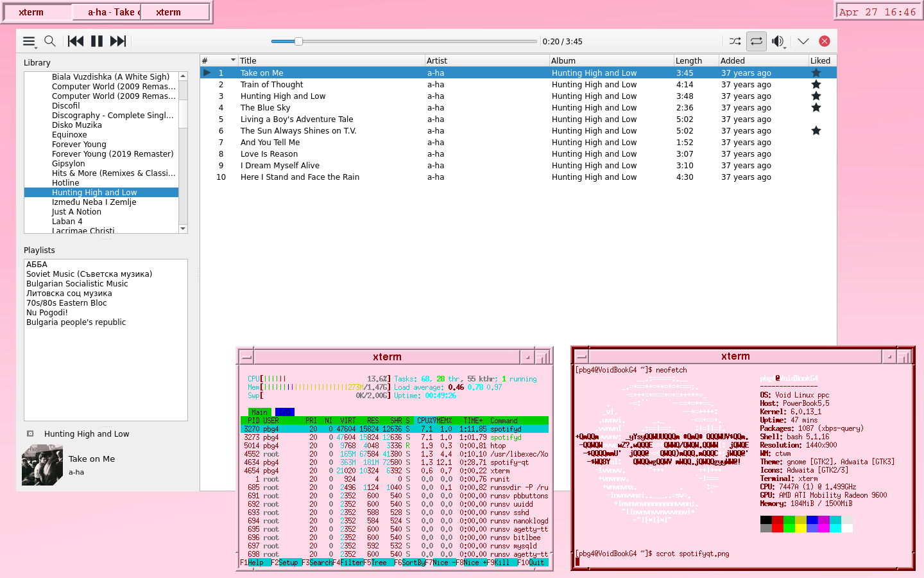Select the track And You Tell Me
Screen dimensions: 924x578
(x=518, y=142)
